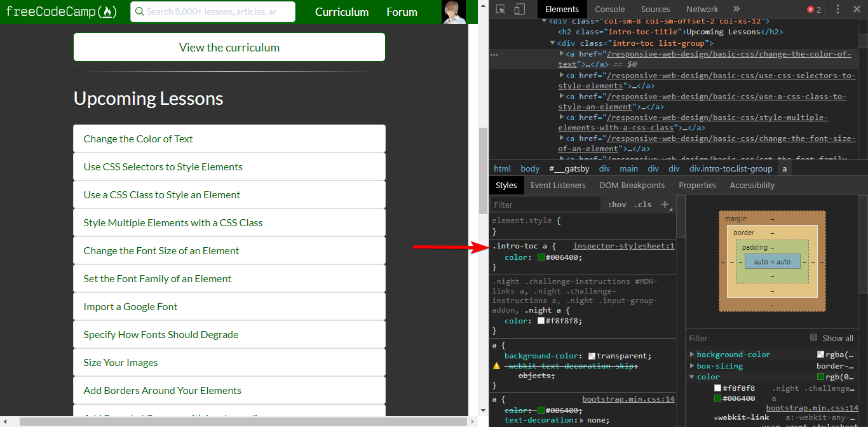
Task: Click the View the curriculum button
Action: pyautogui.click(x=229, y=47)
